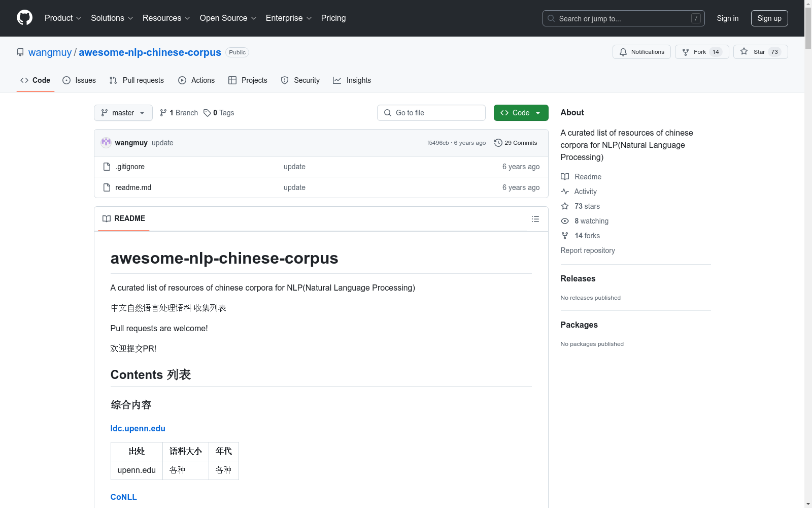812x508 pixels.
Task: Click the pulse icon beside Activity
Action: click(x=565, y=192)
